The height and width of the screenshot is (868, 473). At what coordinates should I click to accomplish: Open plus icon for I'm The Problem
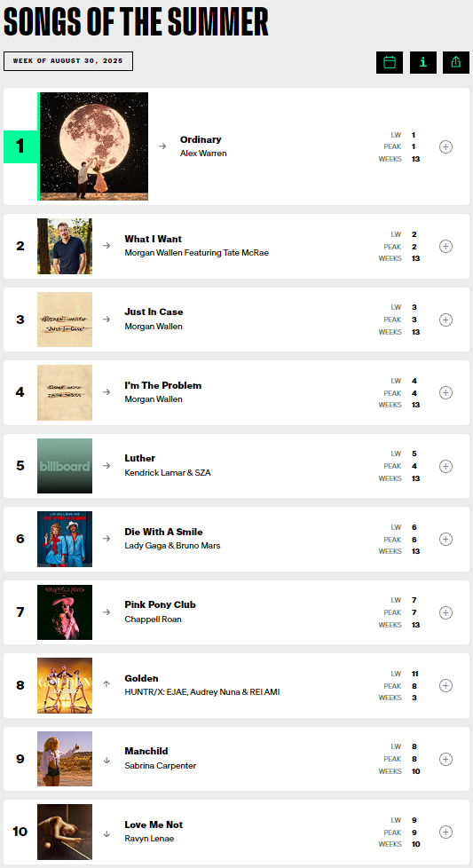445,392
